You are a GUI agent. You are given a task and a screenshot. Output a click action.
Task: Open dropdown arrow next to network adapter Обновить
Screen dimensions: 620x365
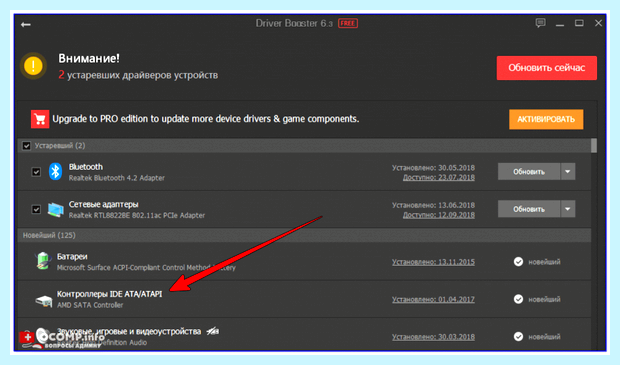tap(567, 209)
